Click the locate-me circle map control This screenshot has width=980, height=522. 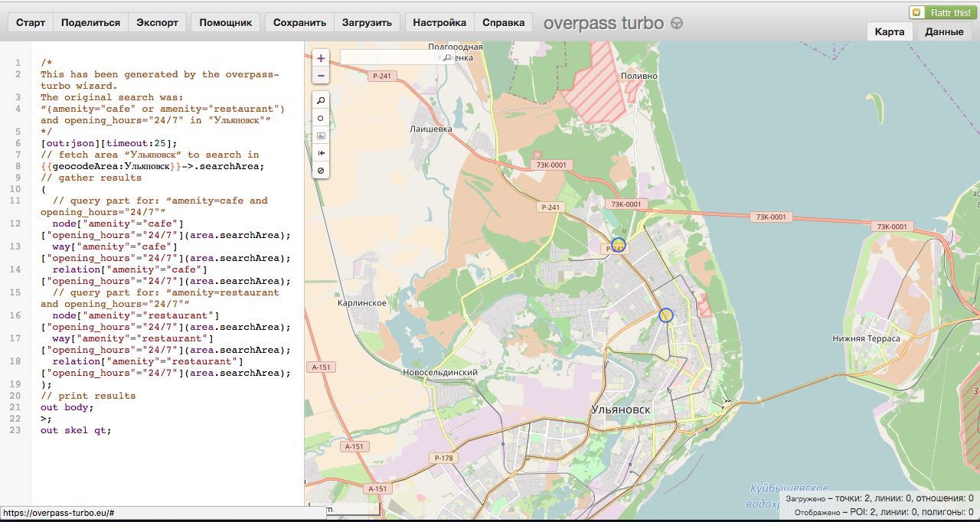tap(321, 118)
